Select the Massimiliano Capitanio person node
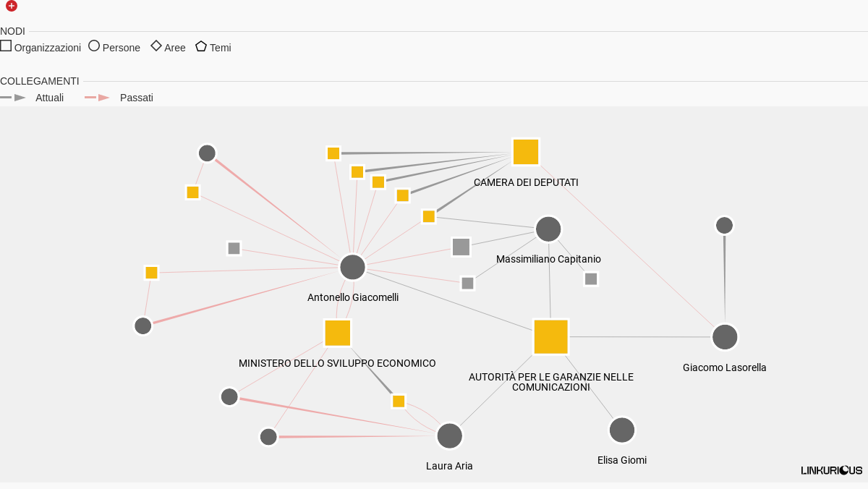This screenshot has width=868, height=489. [548, 229]
